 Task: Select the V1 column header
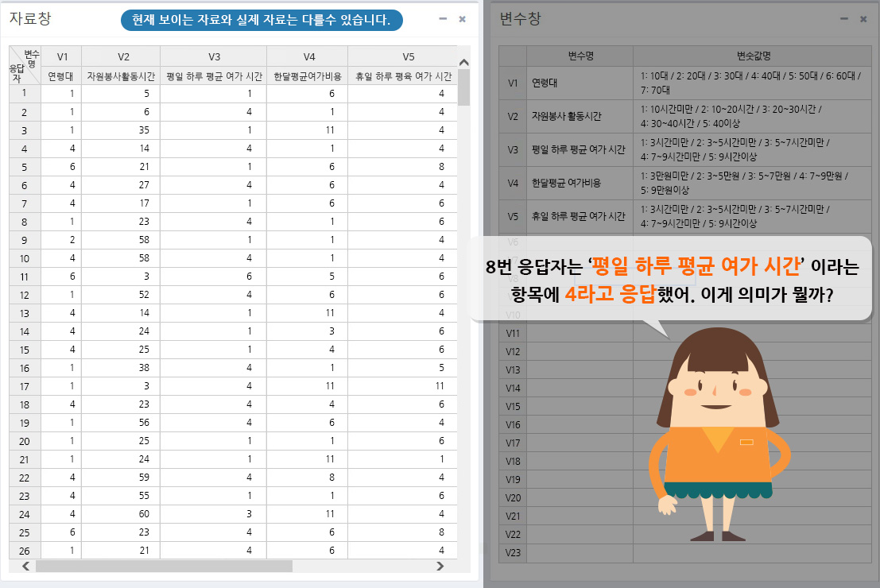pyautogui.click(x=62, y=56)
